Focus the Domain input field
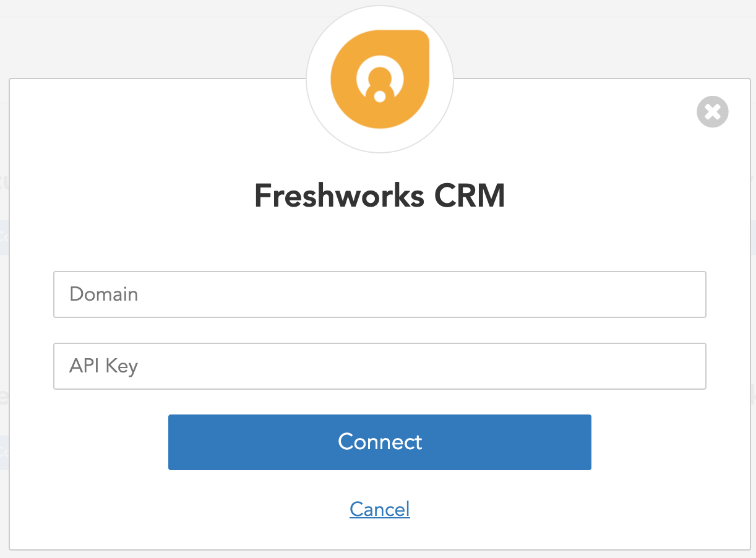 pyautogui.click(x=379, y=294)
